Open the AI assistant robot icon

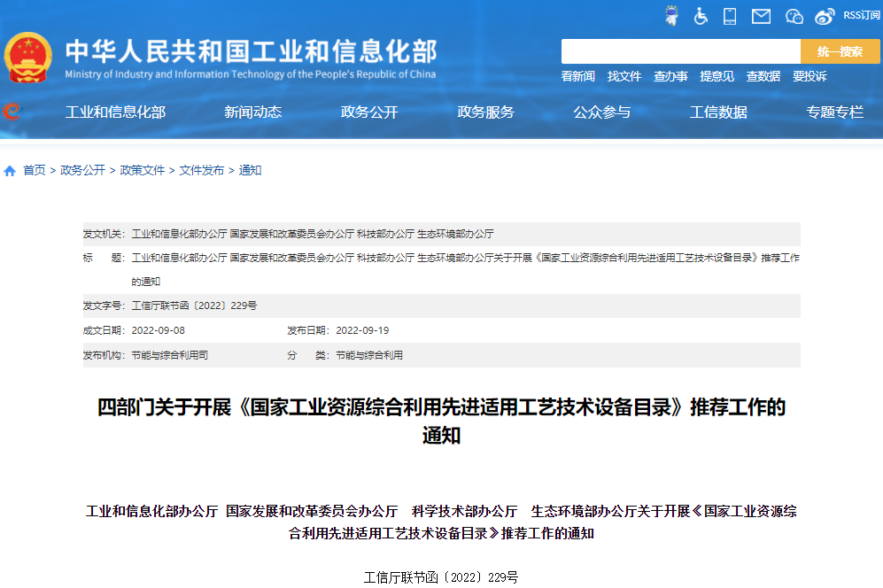(673, 16)
